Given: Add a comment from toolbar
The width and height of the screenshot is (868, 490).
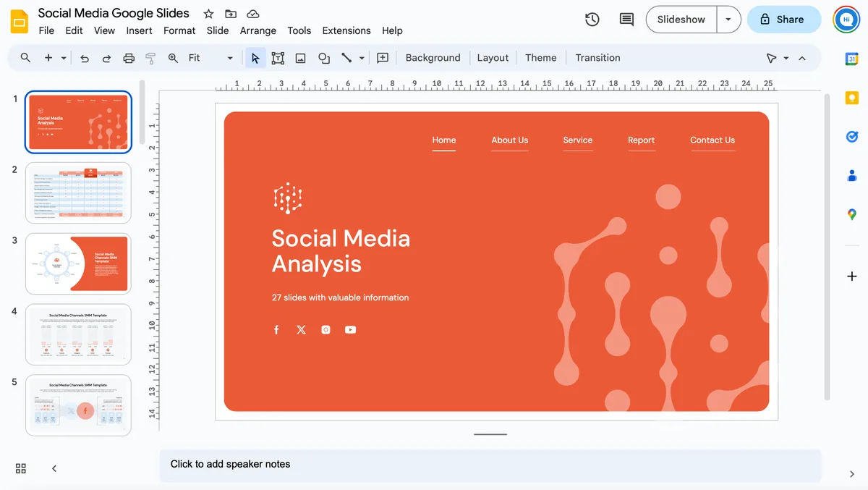Looking at the screenshot, I should [383, 58].
